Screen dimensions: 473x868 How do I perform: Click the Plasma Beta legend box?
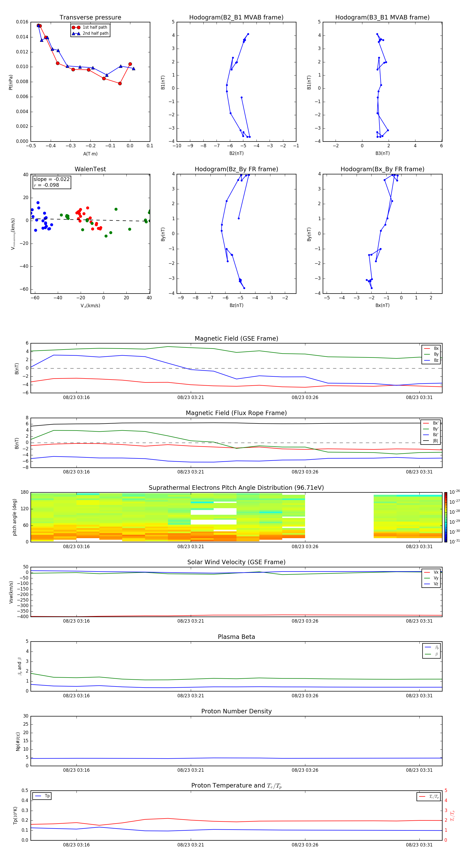click(431, 651)
